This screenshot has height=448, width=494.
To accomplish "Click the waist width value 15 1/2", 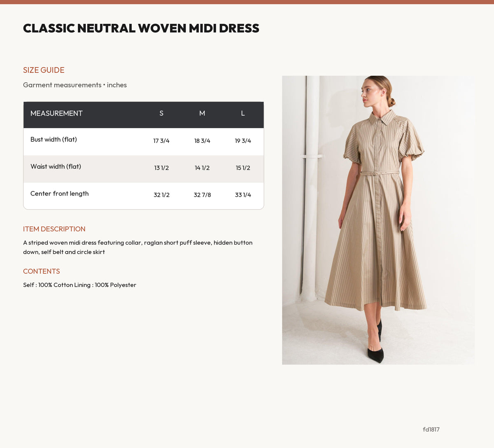I will [243, 168].
